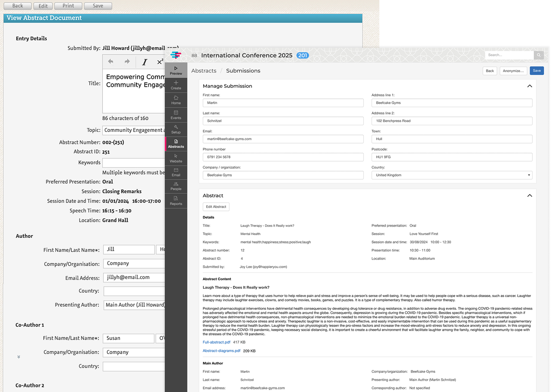
Task: Click the Anonymize button
Action: coord(513,70)
